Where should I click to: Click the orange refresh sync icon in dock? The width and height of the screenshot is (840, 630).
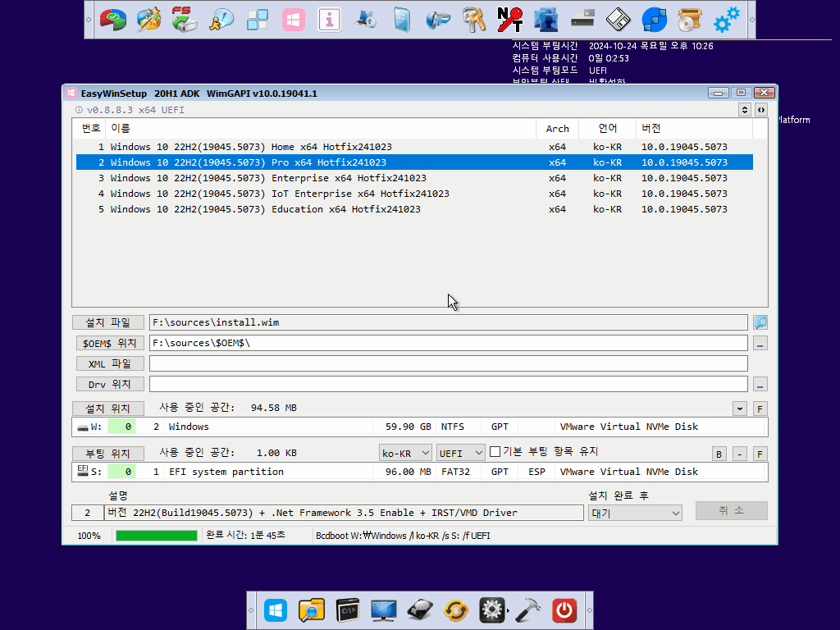click(456, 610)
